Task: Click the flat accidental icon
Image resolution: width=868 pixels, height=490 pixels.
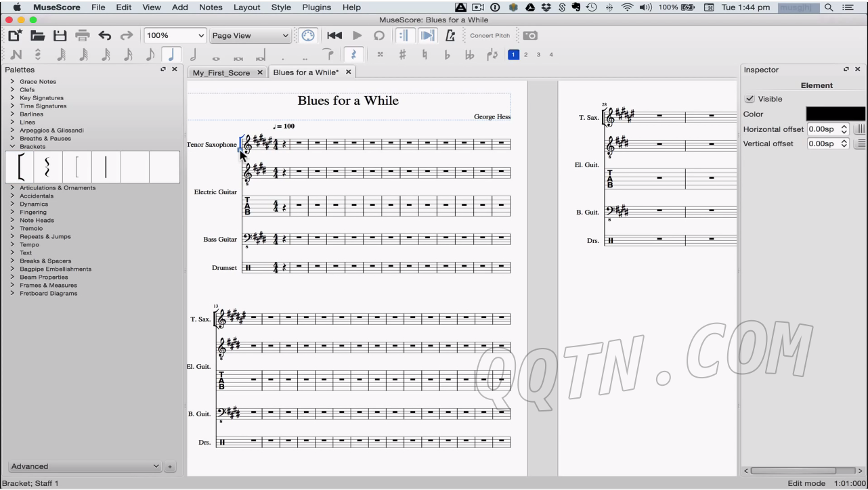Action: [x=447, y=55]
